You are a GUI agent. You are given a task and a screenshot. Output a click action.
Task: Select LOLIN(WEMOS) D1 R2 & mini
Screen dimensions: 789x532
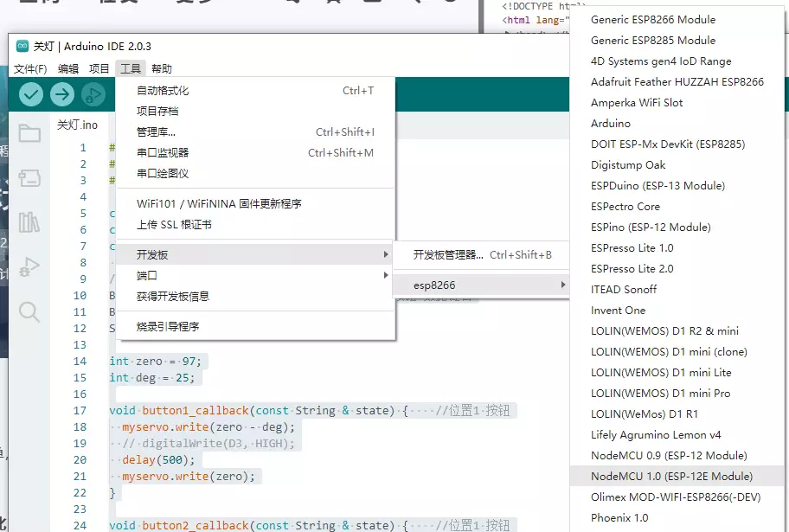pos(679,331)
